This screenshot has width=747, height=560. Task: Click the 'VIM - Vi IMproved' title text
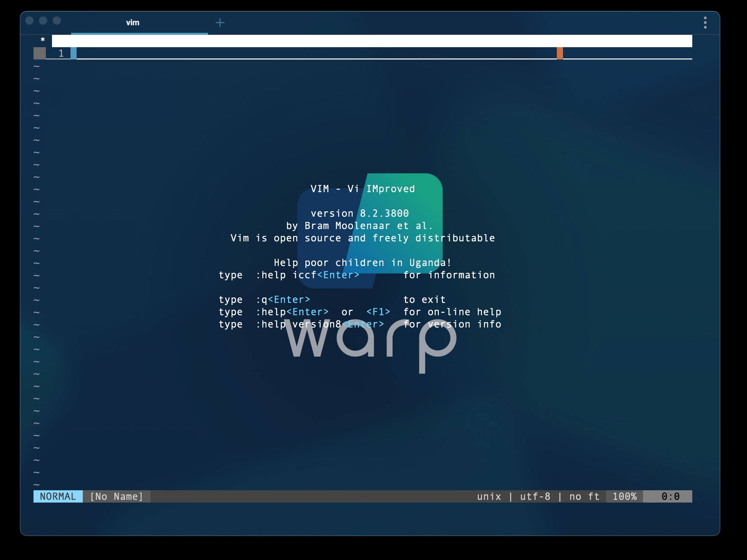[x=363, y=189]
